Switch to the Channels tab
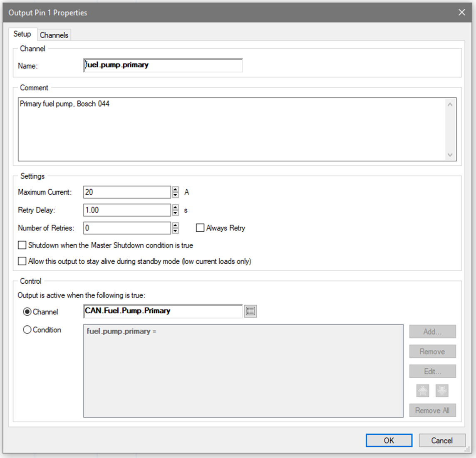 click(x=54, y=35)
